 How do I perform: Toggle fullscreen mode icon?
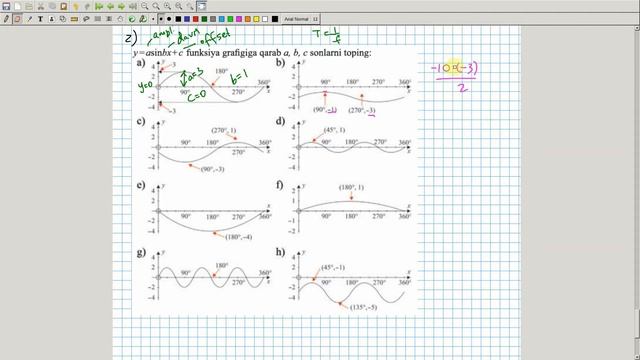(202, 7)
